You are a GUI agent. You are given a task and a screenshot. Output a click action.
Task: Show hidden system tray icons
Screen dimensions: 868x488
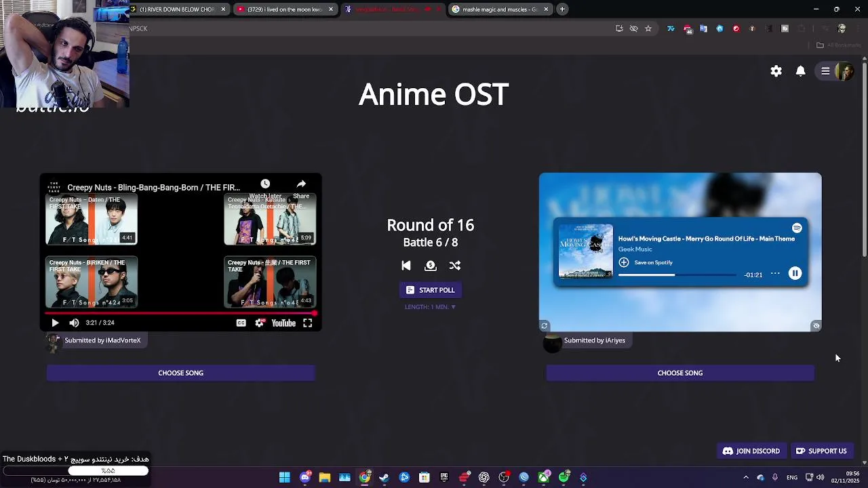click(x=746, y=478)
